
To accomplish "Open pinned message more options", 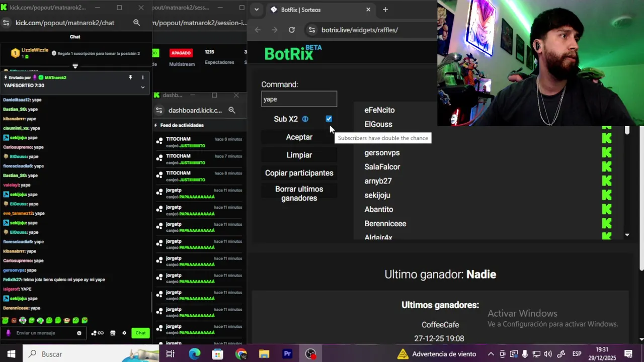I will 142,77.
